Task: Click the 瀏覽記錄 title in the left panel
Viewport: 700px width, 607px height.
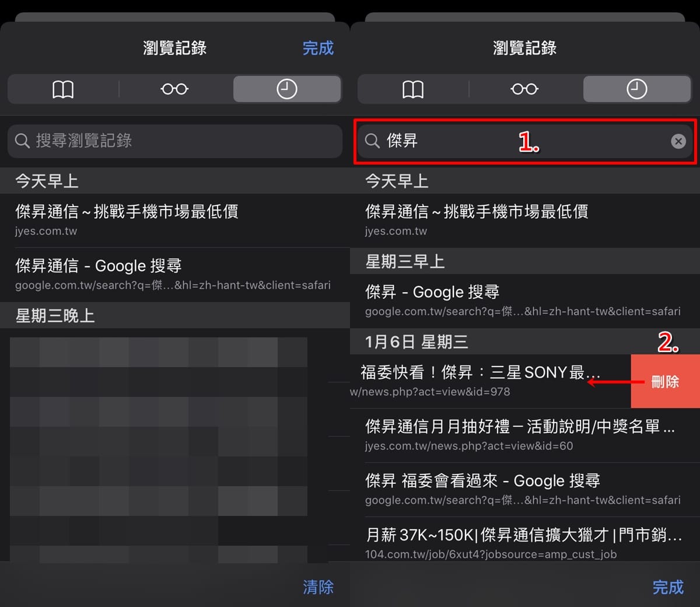Action: [175, 48]
